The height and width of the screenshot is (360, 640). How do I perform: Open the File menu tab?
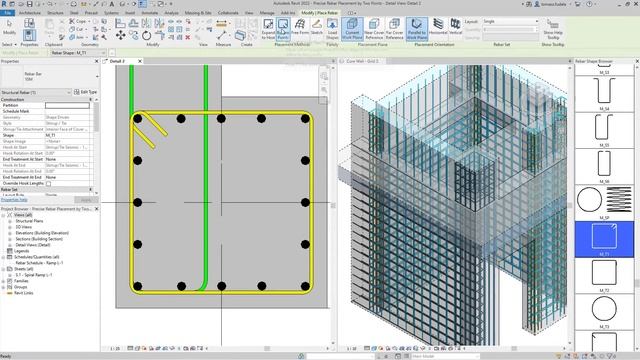[7, 13]
